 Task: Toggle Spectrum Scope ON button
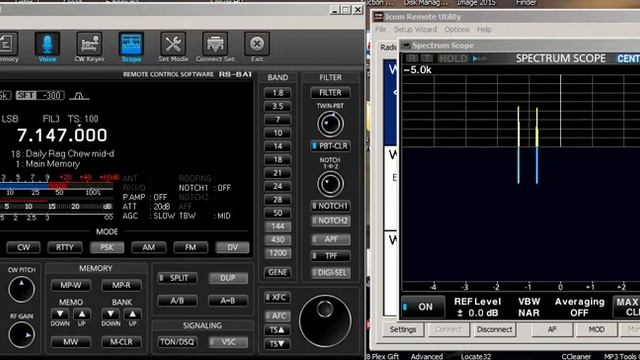click(423, 307)
